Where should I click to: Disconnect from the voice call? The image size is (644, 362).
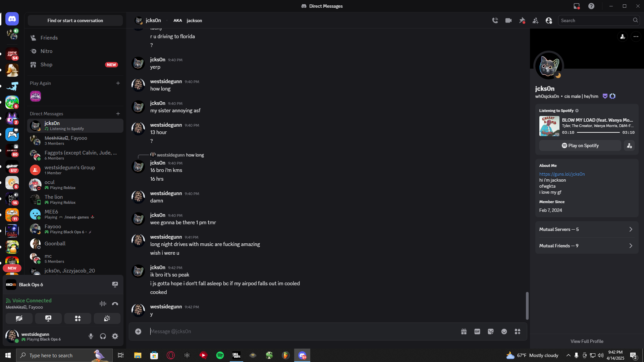tap(115, 304)
